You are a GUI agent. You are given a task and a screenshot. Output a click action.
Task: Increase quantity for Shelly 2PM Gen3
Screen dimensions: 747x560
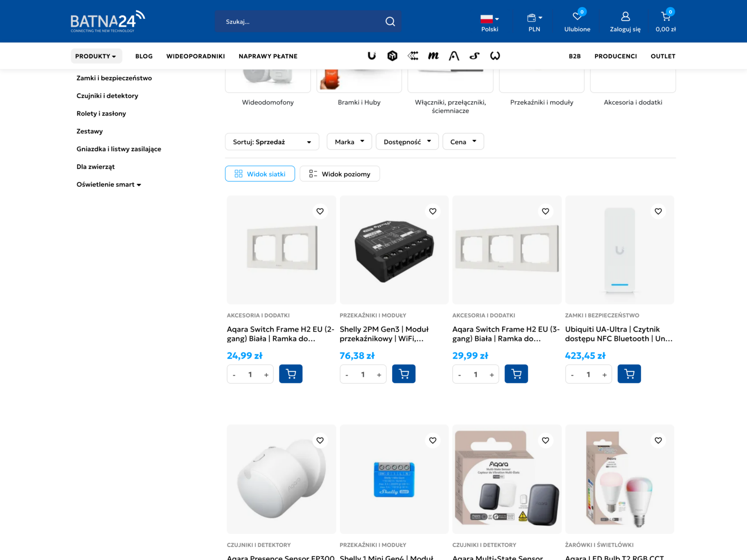tap(379, 375)
